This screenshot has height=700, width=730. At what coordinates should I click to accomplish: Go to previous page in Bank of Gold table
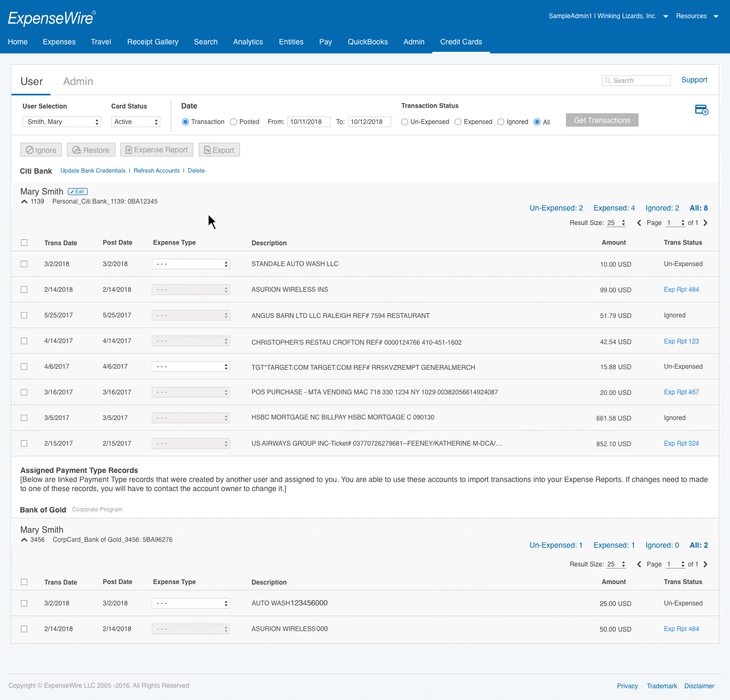(x=639, y=564)
